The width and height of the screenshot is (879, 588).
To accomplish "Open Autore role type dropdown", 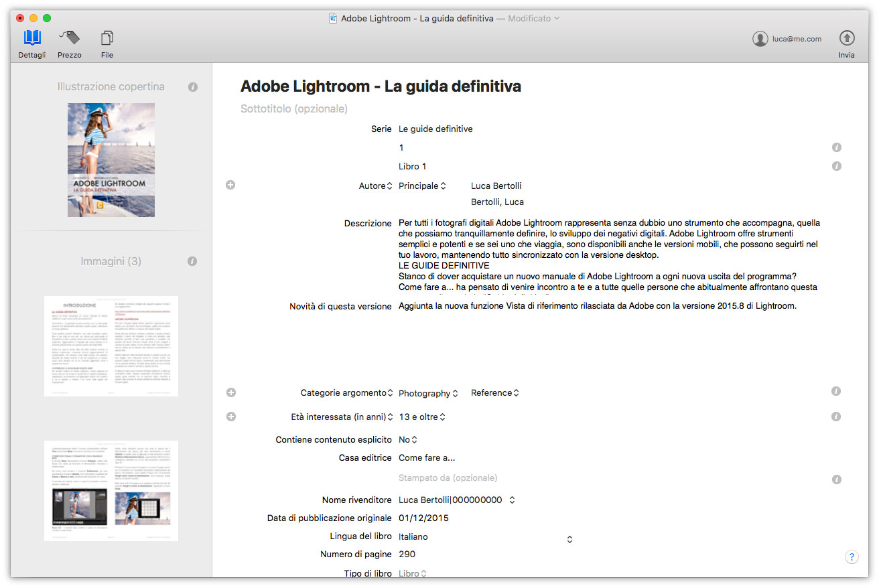I will pyautogui.click(x=376, y=186).
